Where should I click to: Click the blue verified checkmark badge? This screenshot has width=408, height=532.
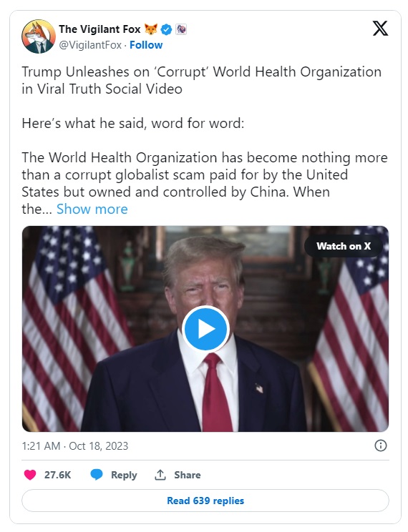(166, 30)
